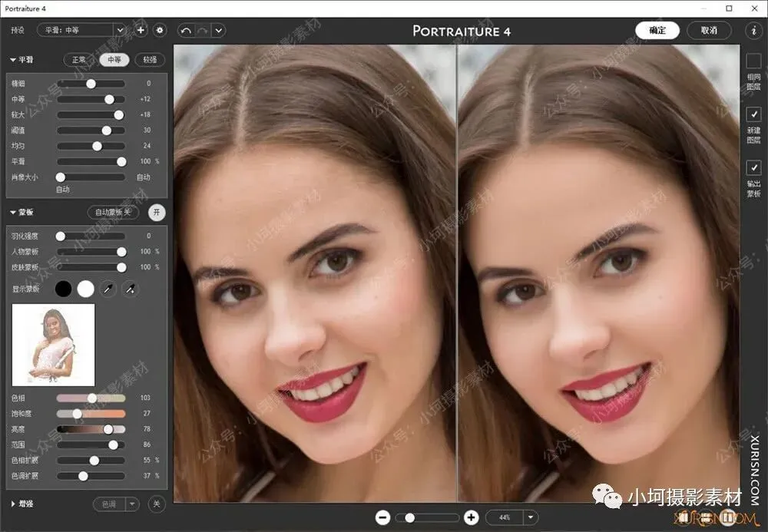
Task: Turn enhancement off with the 关 toggle
Action: point(156,504)
